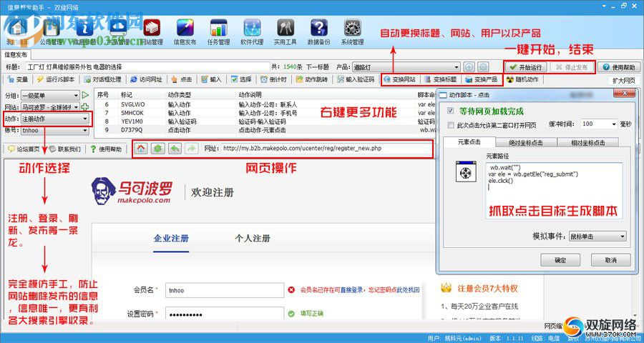Click the 下一标题 link

coord(318,67)
